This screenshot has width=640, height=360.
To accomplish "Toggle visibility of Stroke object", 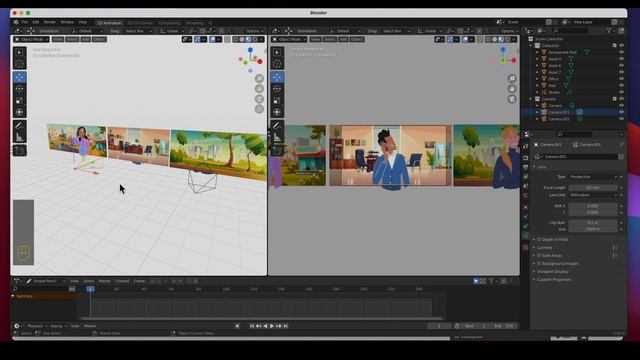I will (x=621, y=92).
